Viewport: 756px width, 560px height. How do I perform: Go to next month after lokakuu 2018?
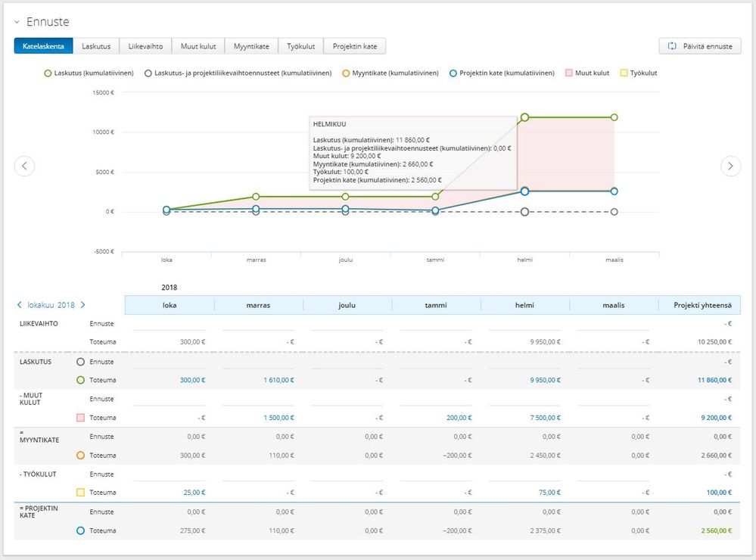pos(82,305)
